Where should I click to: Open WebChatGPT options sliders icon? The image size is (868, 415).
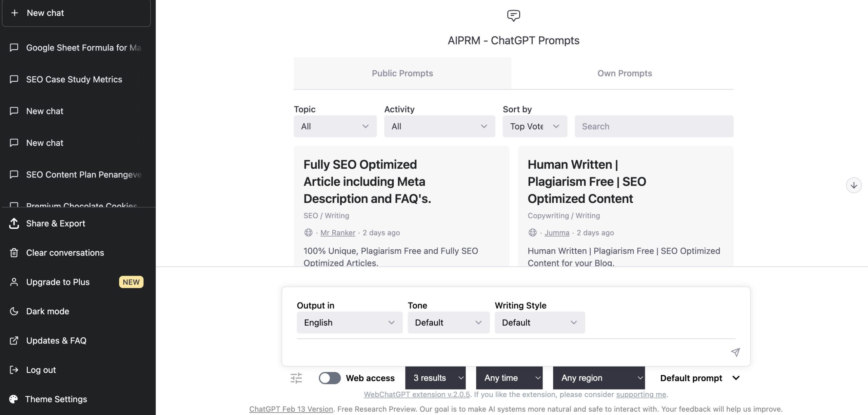pos(296,378)
